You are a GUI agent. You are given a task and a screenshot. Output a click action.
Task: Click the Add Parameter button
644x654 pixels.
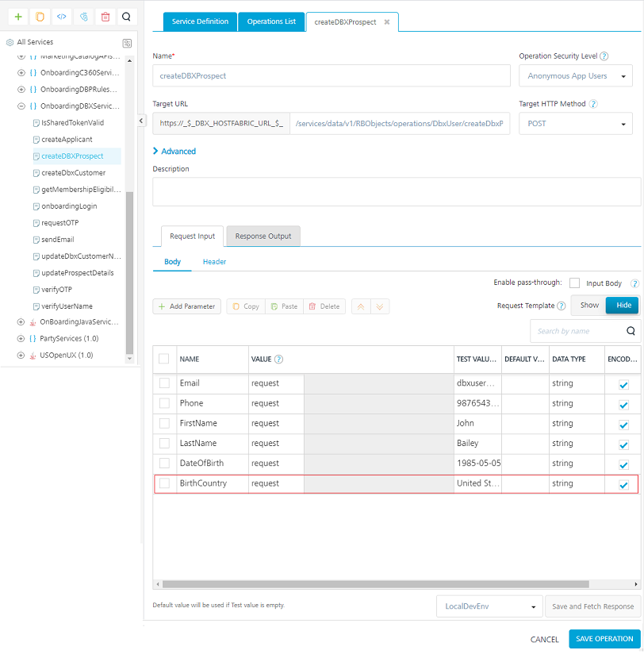[x=186, y=306]
